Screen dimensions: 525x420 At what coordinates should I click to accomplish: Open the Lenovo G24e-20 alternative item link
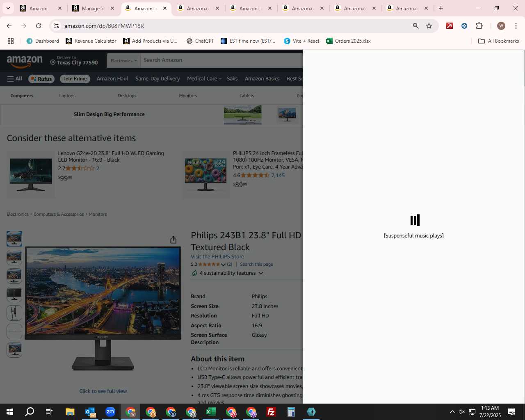click(x=111, y=157)
